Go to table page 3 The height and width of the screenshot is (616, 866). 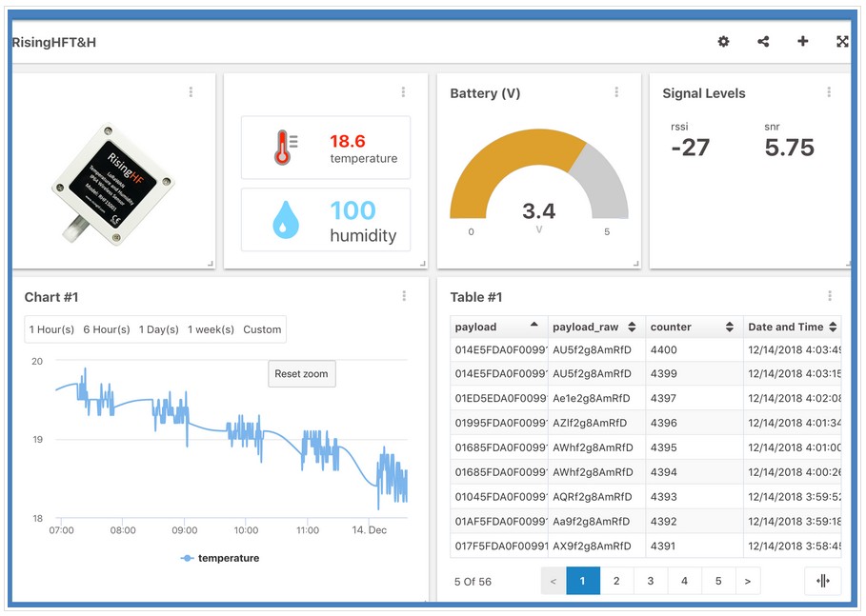coord(651,581)
